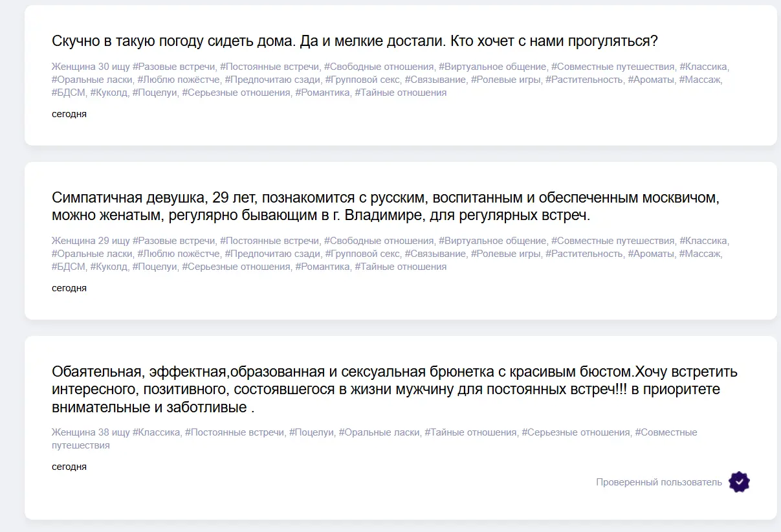The width and height of the screenshot is (781, 532).
Task: Click the "Проверенный пользователь" label
Action: [659, 482]
